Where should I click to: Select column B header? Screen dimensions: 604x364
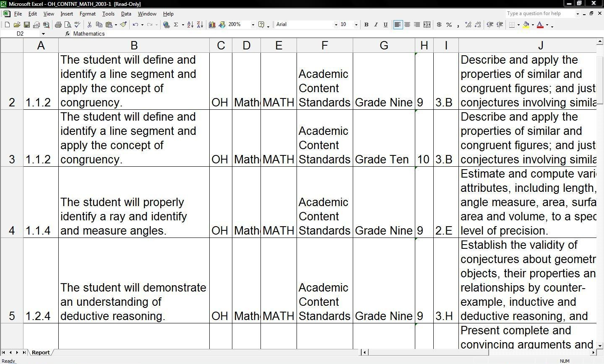coord(134,45)
